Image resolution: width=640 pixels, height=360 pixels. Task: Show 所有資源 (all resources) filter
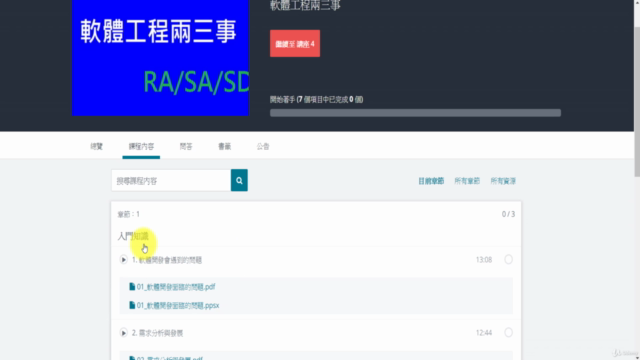click(503, 181)
